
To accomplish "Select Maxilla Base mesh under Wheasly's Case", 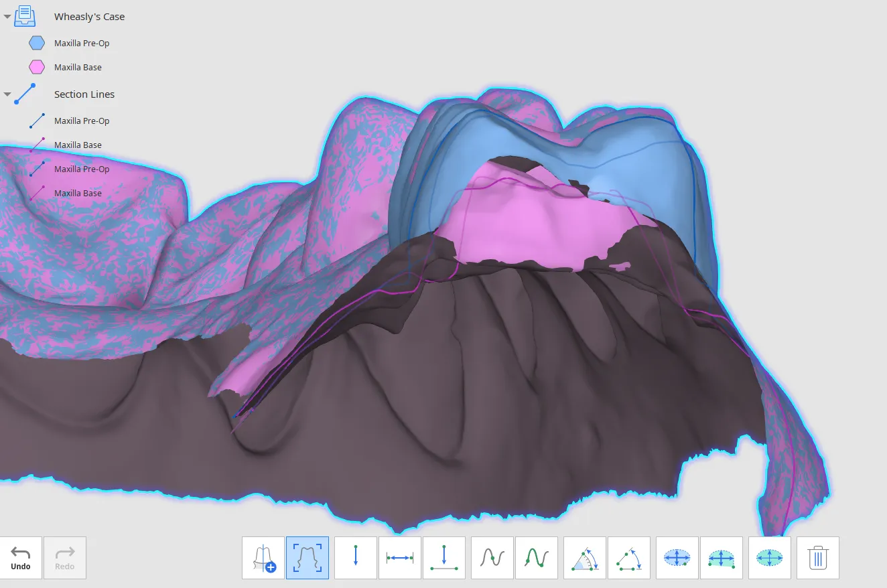I will (x=78, y=68).
